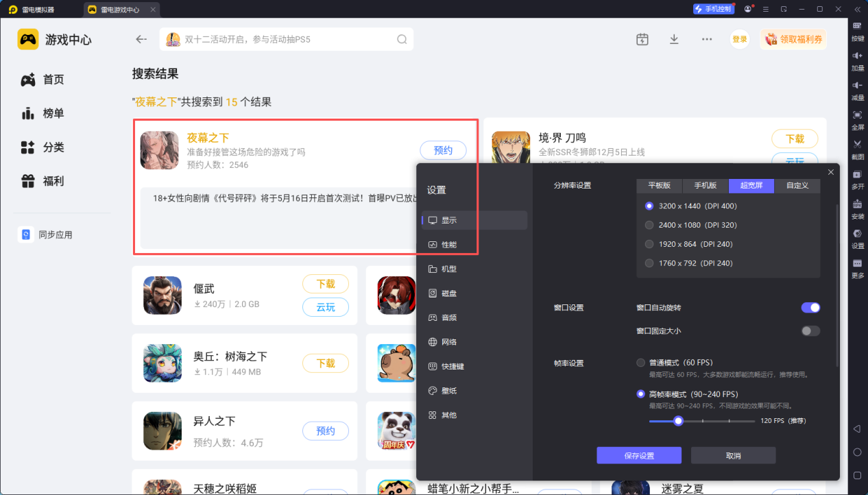The width and height of the screenshot is (868, 495).
Task: Open the title bar hamburger menu
Action: pyautogui.click(x=765, y=9)
